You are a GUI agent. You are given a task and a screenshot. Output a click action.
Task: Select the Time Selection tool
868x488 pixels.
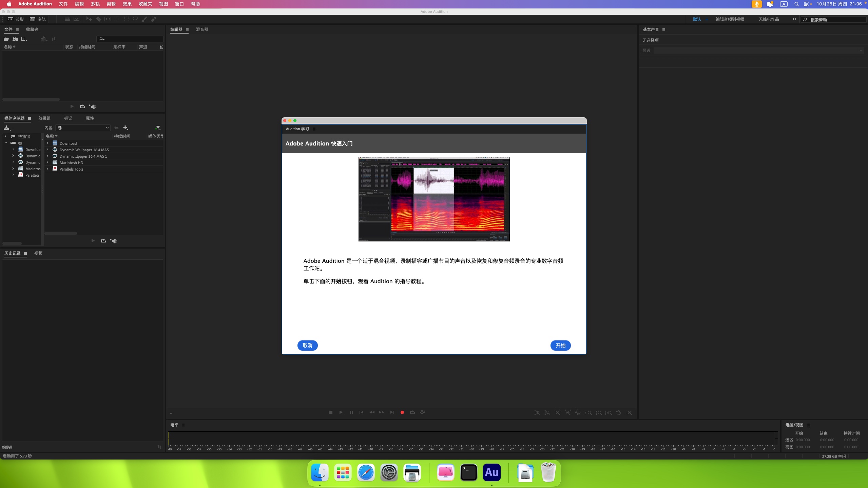[117, 19]
